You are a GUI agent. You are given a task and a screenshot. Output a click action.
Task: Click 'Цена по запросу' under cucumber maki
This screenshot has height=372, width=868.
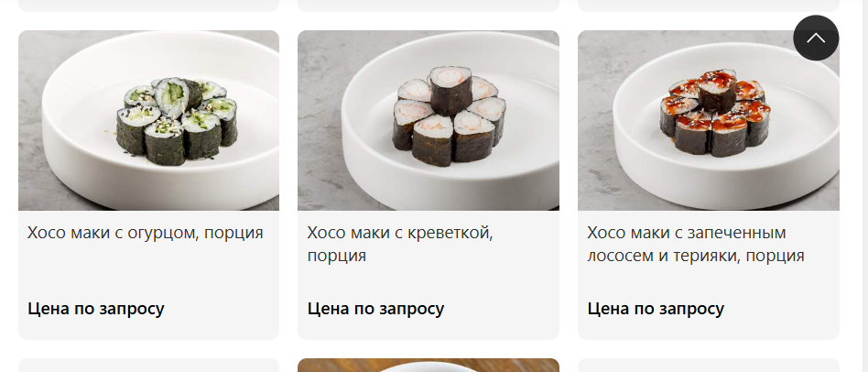[x=96, y=309]
